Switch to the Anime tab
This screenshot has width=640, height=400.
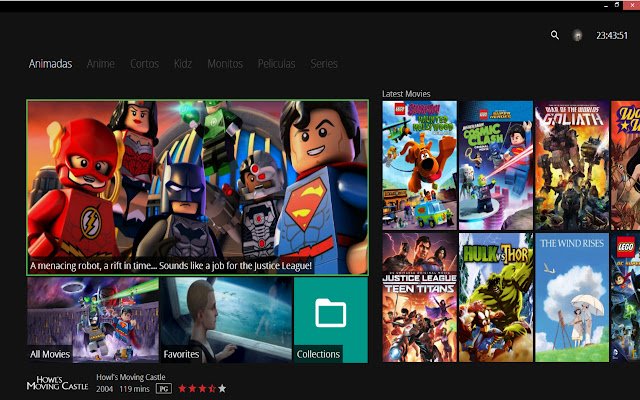pyautogui.click(x=101, y=64)
